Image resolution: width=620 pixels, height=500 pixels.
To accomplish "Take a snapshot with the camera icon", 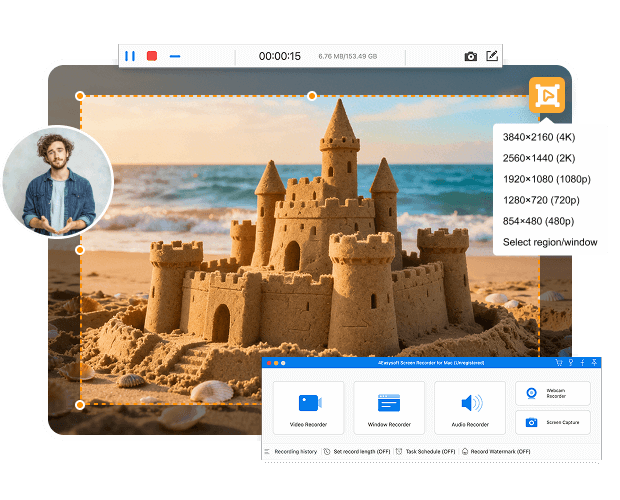I will click(x=470, y=57).
